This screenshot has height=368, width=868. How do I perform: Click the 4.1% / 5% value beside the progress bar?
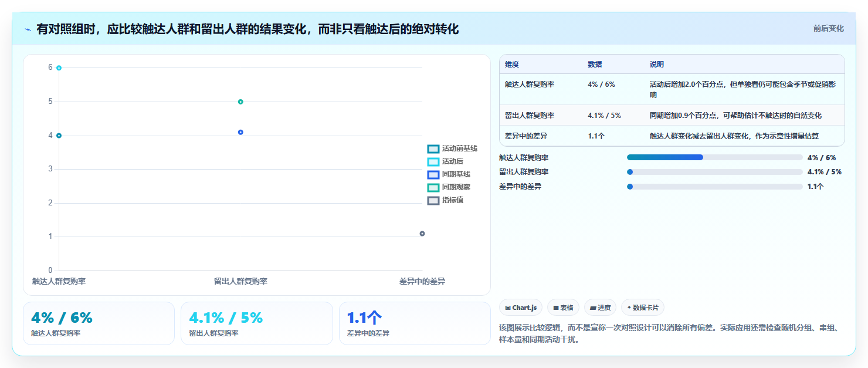(825, 172)
